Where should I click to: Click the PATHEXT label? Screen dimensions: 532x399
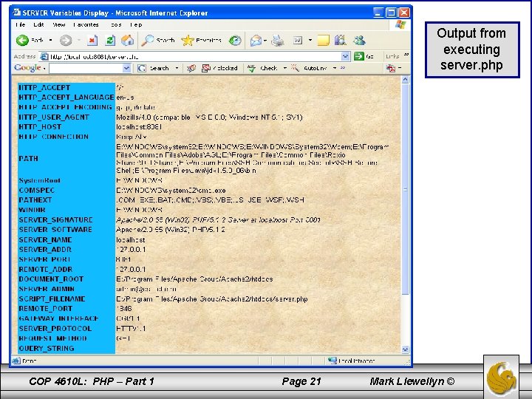35,199
